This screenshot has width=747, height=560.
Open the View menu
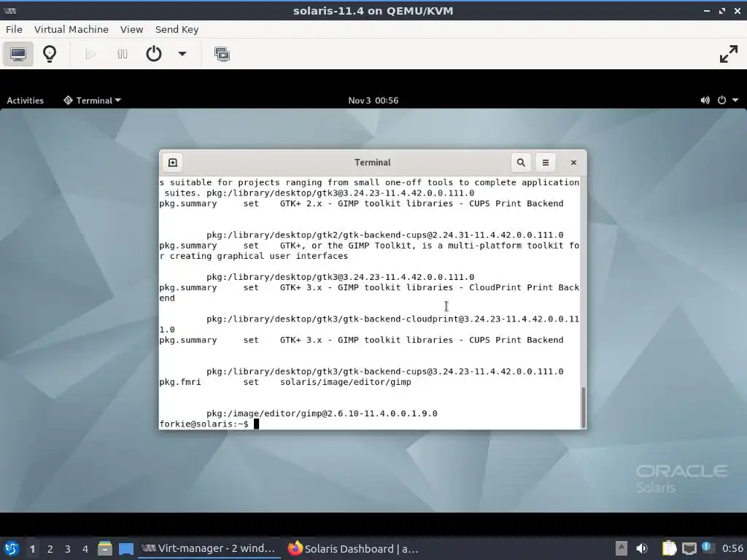pos(131,29)
